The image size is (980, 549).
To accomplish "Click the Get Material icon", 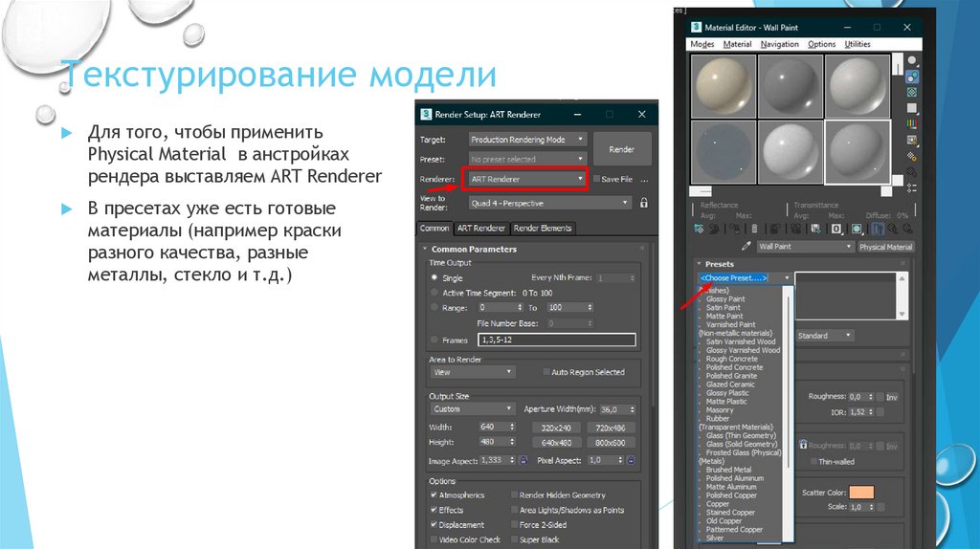I will (699, 229).
